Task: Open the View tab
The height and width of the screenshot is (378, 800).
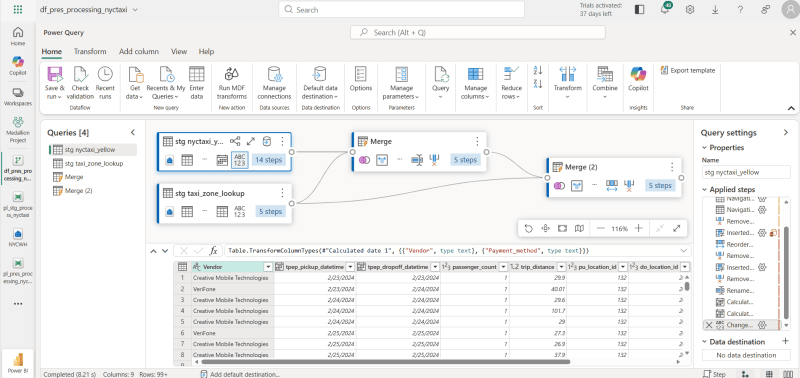Action: pyautogui.click(x=179, y=52)
